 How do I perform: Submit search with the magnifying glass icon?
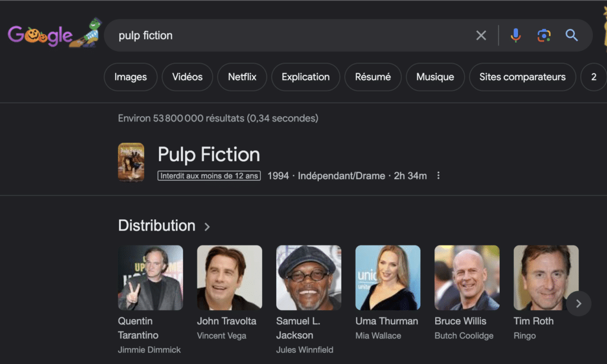[x=572, y=35]
